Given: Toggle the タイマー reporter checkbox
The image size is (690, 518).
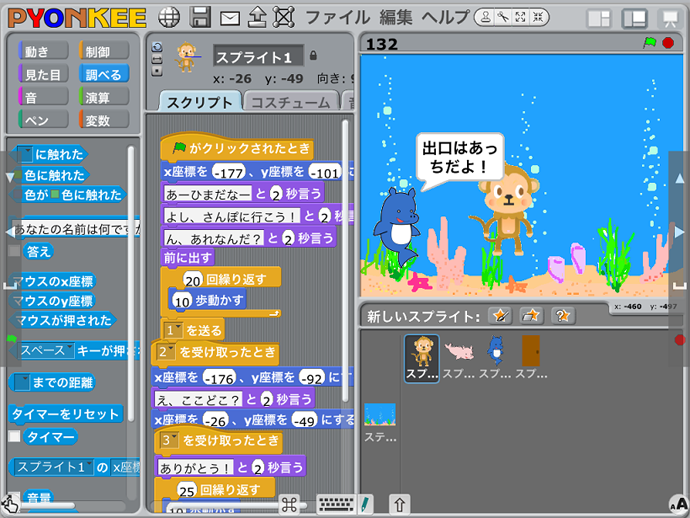Looking at the screenshot, I should [x=14, y=437].
